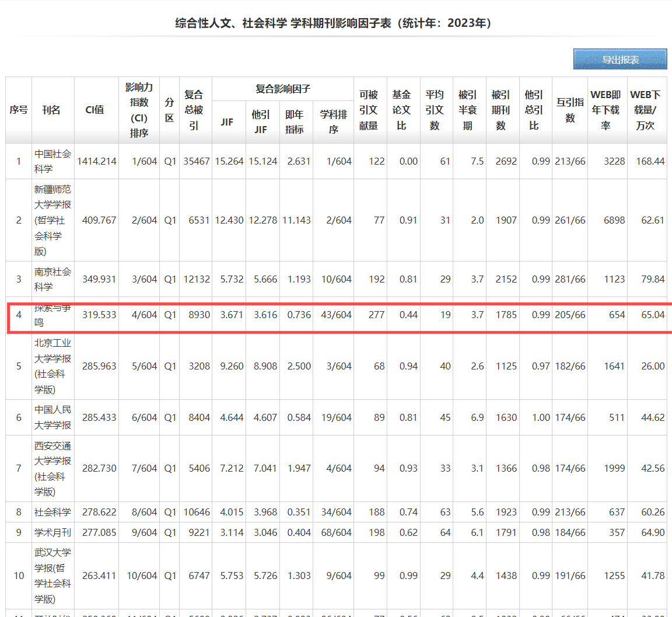Image resolution: width=672 pixels, height=617 pixels.
Task: Open 西安交通大学学报(社会科学版) journal link
Action: (52, 468)
